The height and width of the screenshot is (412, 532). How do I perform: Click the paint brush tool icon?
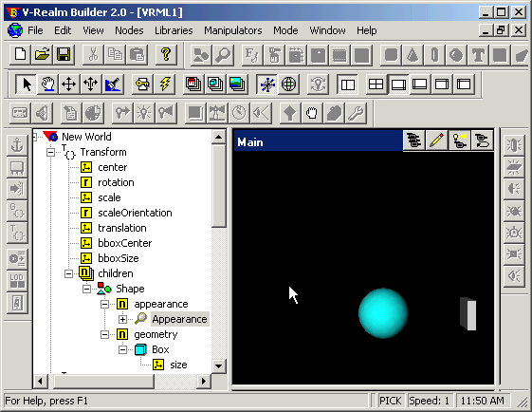[x=112, y=84]
